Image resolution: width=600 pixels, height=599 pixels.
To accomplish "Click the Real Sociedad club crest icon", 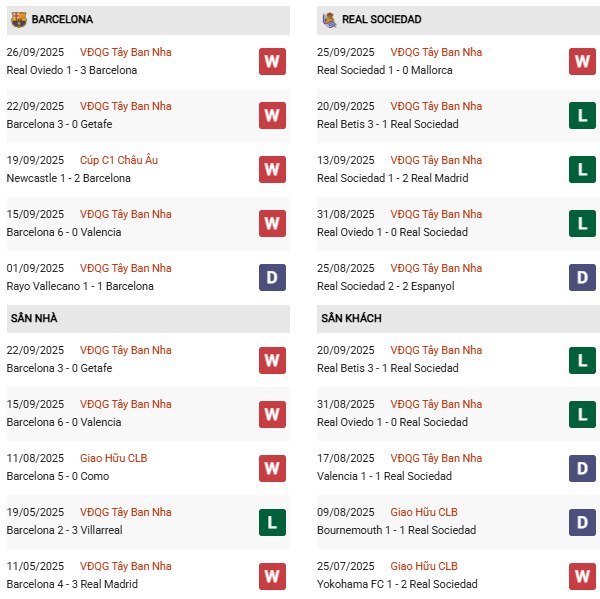I will coord(329,19).
